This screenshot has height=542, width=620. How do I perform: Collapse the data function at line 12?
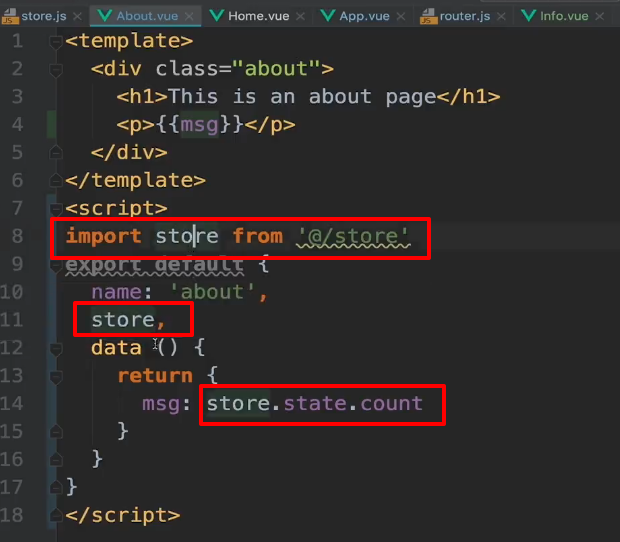56,349
